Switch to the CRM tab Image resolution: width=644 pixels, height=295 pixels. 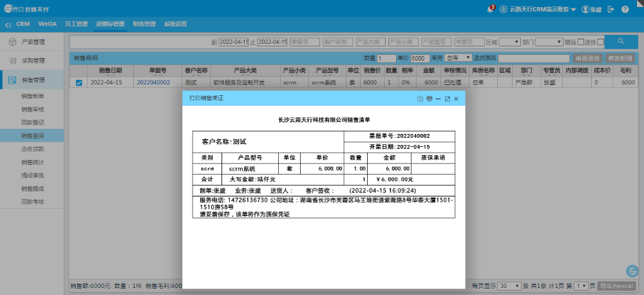(x=23, y=24)
